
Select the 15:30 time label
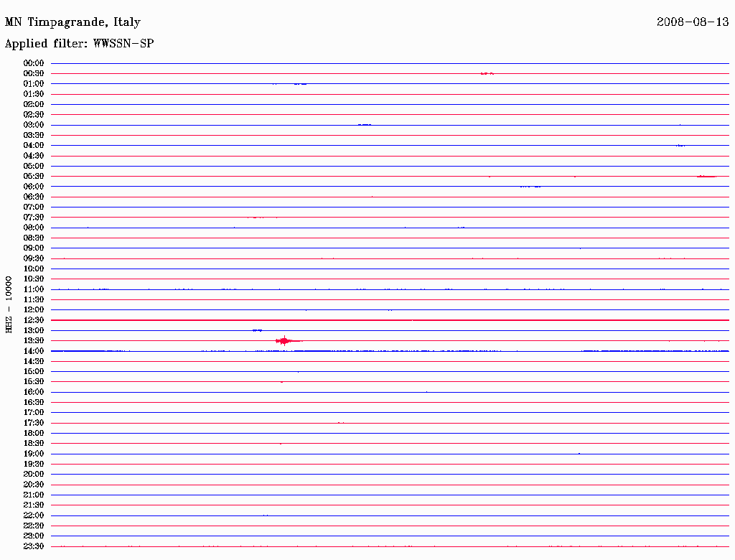point(34,382)
